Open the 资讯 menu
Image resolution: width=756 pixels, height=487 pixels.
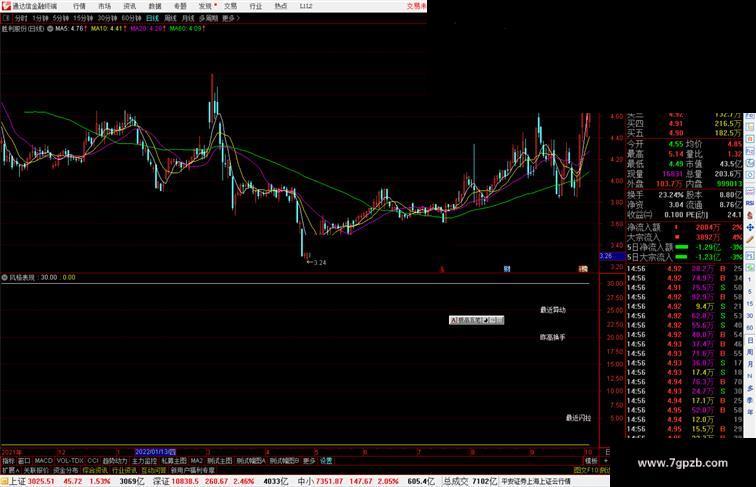pyautogui.click(x=130, y=6)
